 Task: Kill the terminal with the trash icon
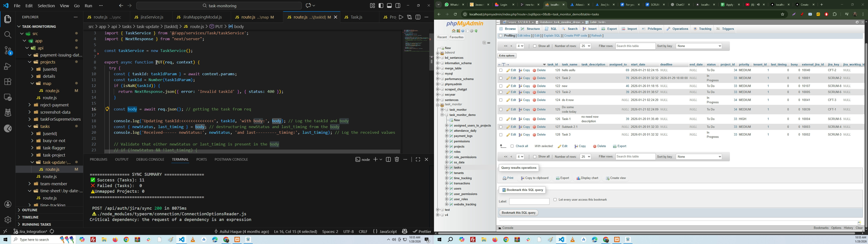pos(397,160)
